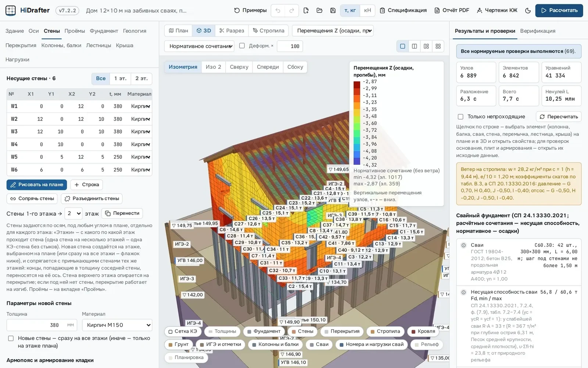Select the four-view grid layout icon
This screenshot has height=368, width=588.
click(438, 46)
